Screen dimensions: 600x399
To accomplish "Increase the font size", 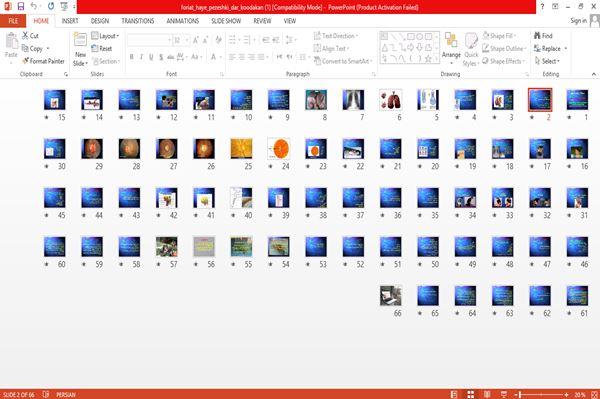I will 196,40.
